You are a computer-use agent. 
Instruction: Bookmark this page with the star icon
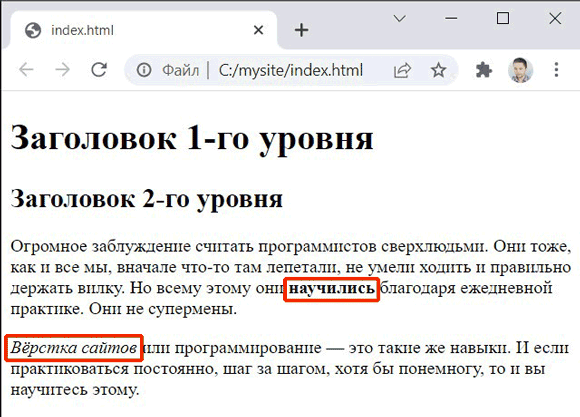pos(438,70)
